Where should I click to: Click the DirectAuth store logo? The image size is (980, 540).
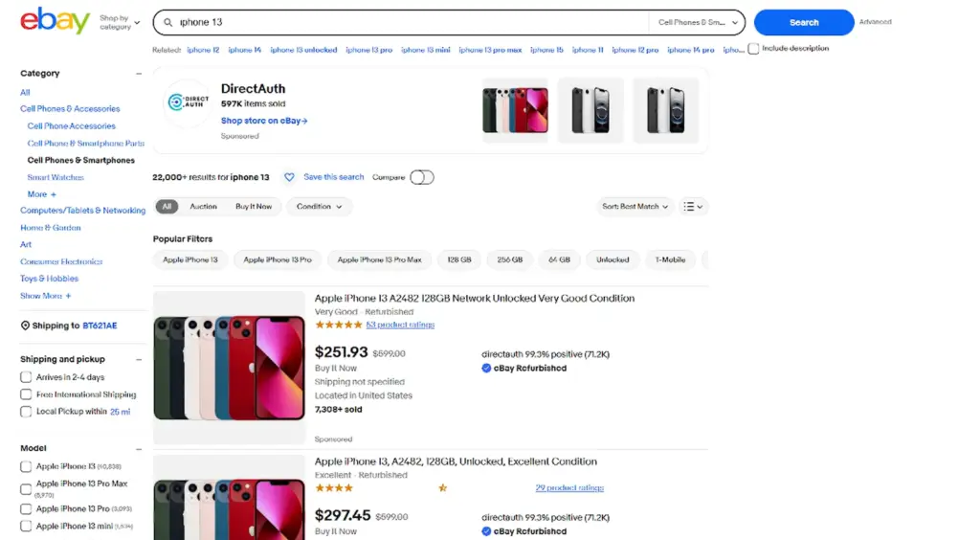click(x=188, y=102)
